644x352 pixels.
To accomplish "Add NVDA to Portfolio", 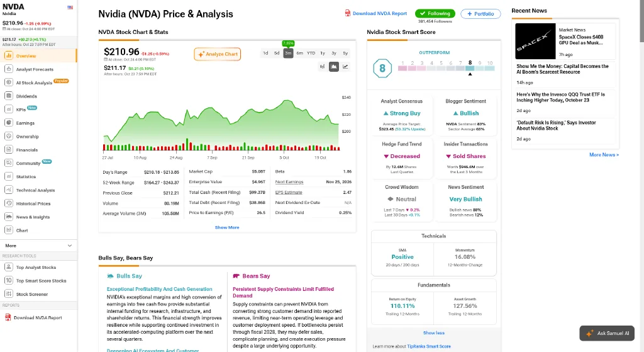I will point(480,14).
